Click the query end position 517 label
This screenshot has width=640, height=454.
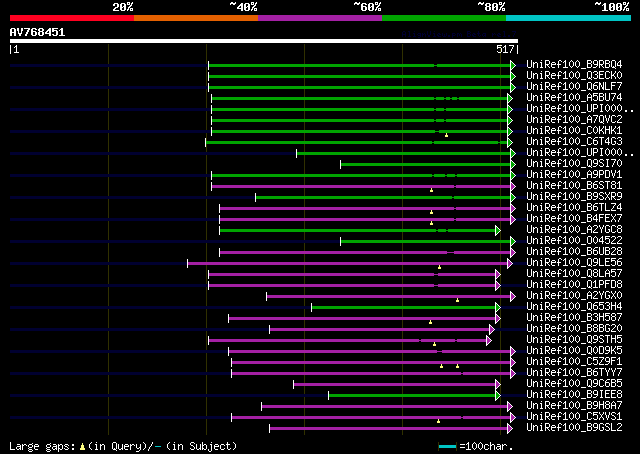[505, 49]
